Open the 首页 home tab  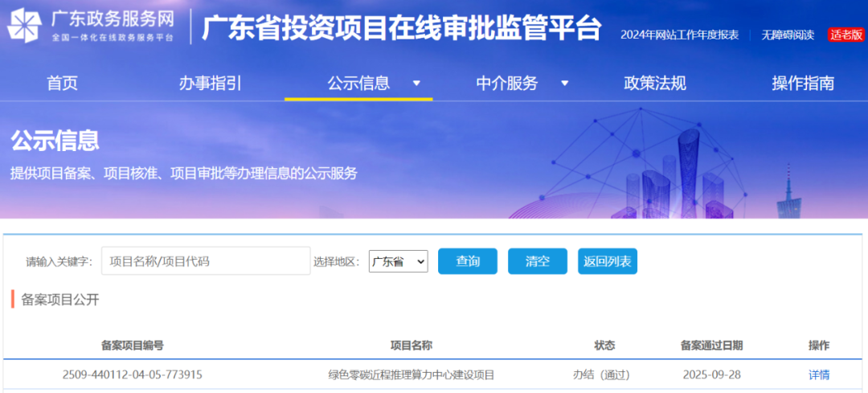[62, 84]
